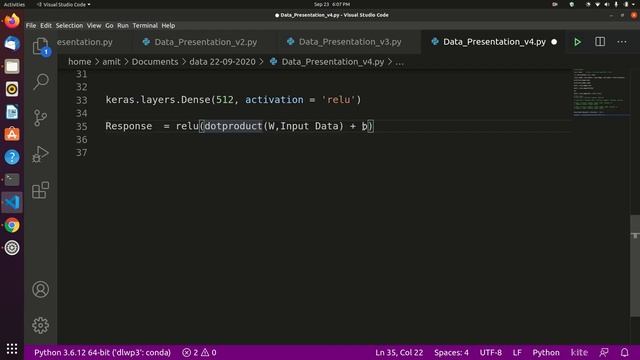Expand the breadcrumb ellipsis symbols
Image resolution: width=640 pixels, height=360 pixels.
coord(400,62)
